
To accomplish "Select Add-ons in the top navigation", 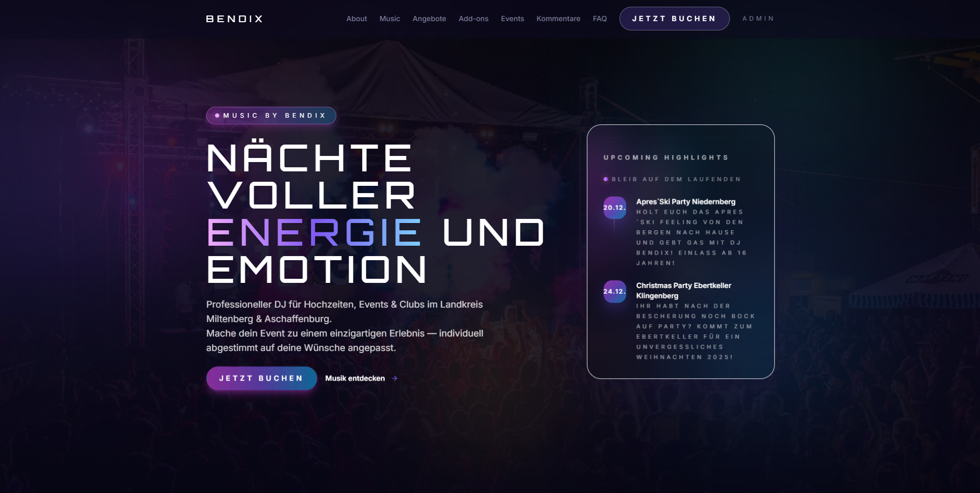I will (x=473, y=19).
